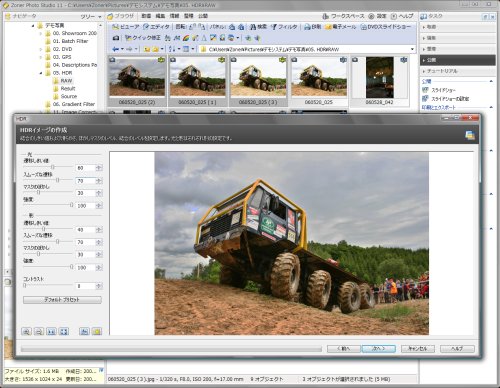
Task: Open the 設定 settings menu
Action: [377, 16]
